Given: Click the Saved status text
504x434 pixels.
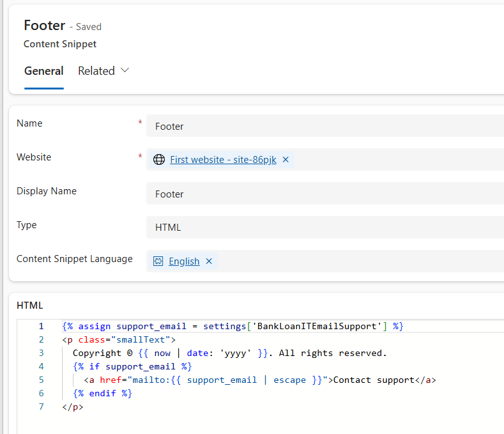Looking at the screenshot, I should pyautogui.click(x=89, y=27).
